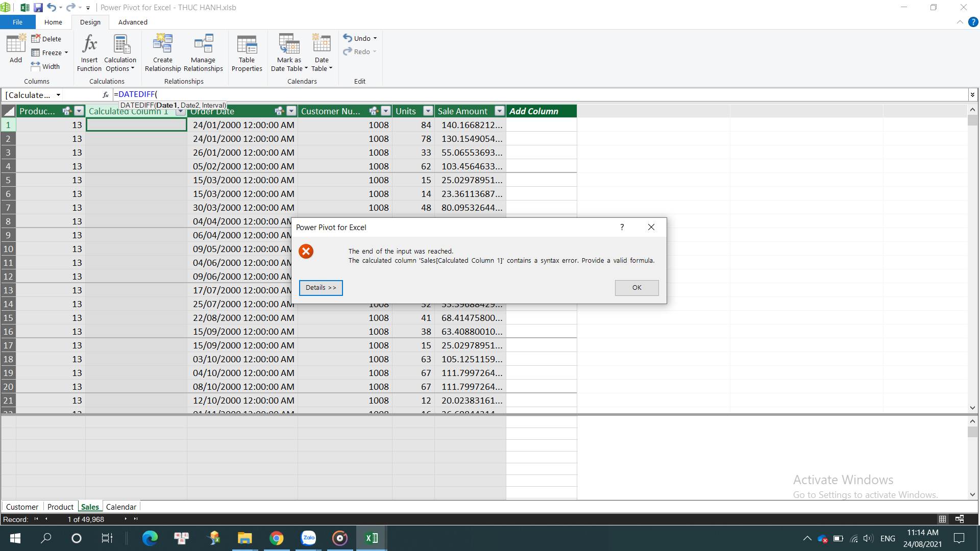The width and height of the screenshot is (980, 551).
Task: Click Switch to Excel workbook icon
Action: [24, 8]
